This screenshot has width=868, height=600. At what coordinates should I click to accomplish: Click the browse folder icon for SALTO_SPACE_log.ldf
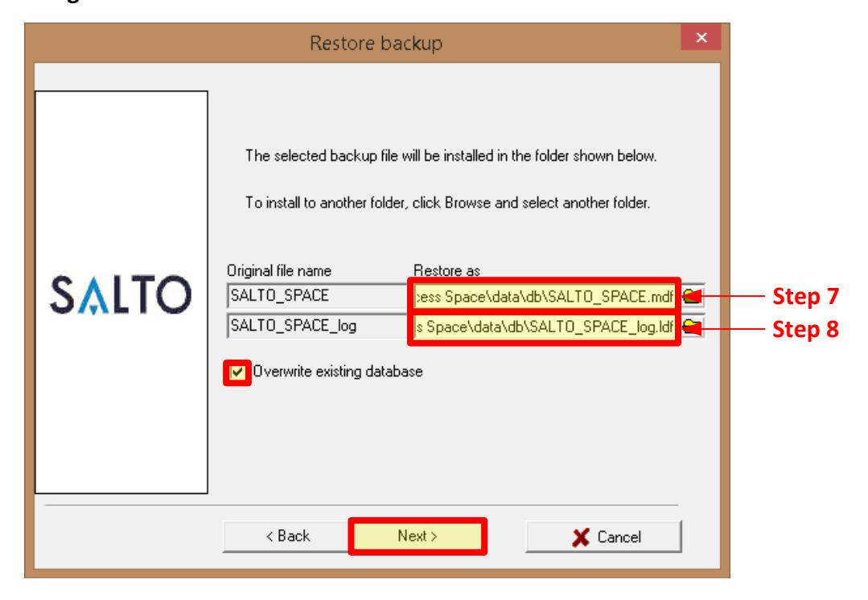[691, 327]
